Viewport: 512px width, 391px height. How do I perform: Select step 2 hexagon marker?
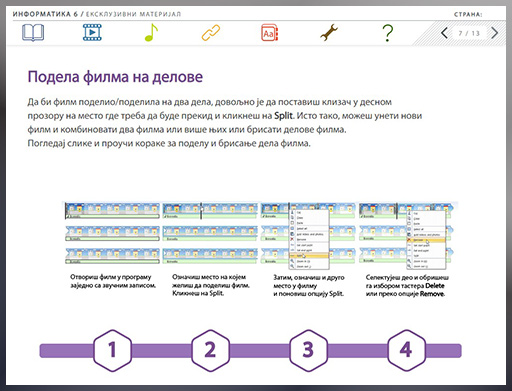tap(210, 350)
